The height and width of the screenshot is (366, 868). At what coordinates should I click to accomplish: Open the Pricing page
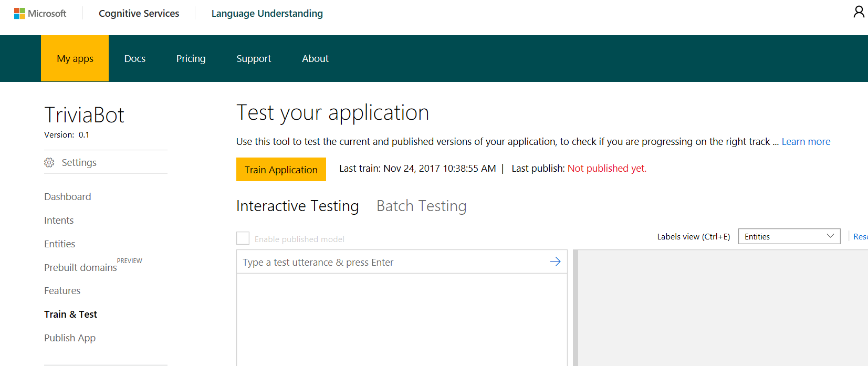191,59
